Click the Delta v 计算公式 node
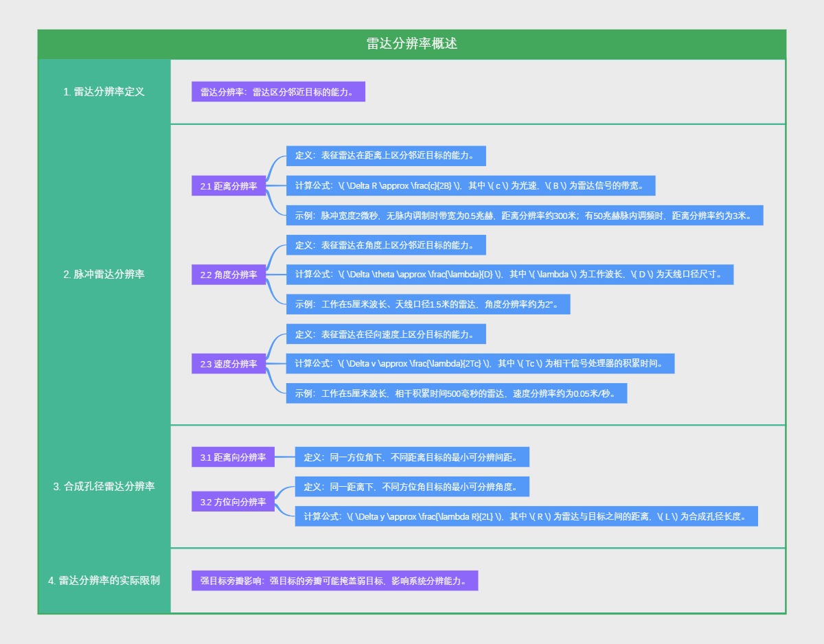 (480, 364)
